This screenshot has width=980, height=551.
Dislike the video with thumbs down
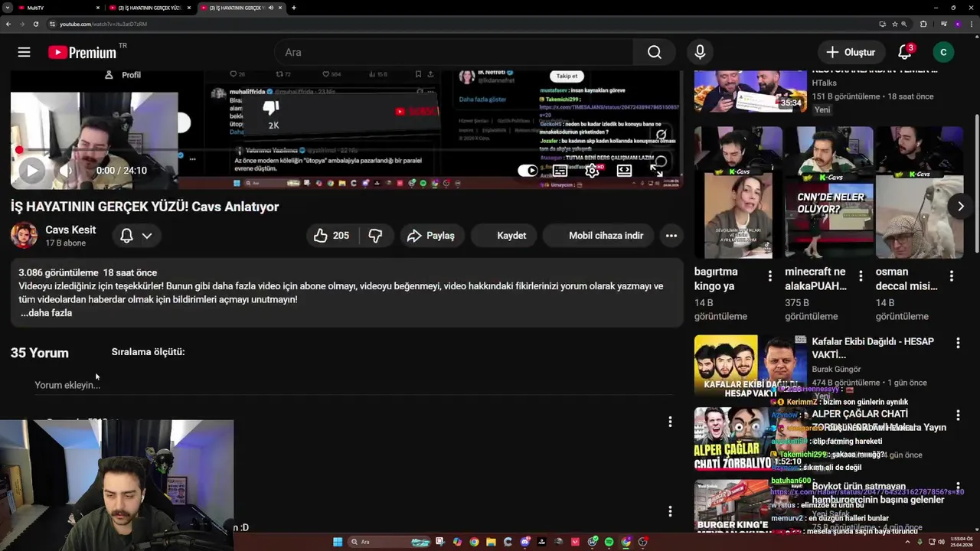pos(375,236)
